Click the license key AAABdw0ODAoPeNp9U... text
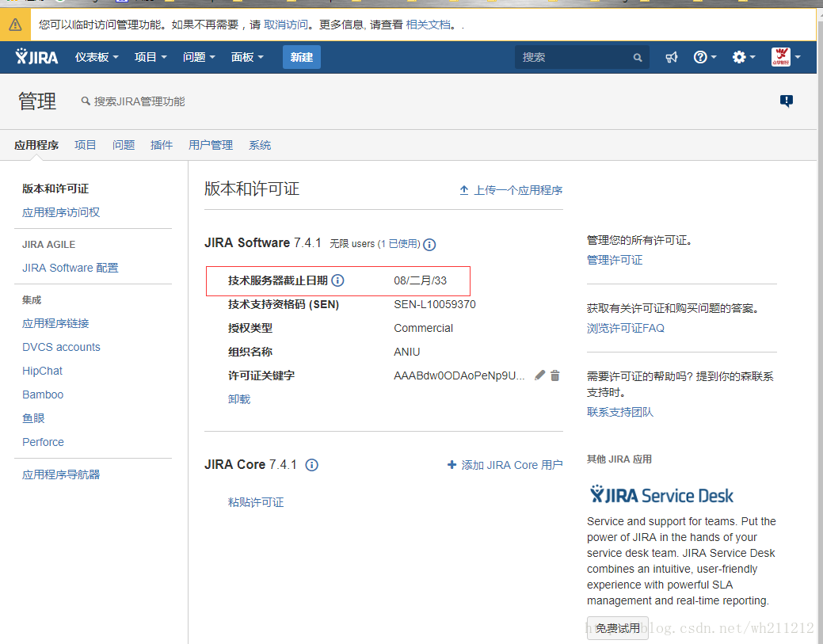 [x=459, y=375]
